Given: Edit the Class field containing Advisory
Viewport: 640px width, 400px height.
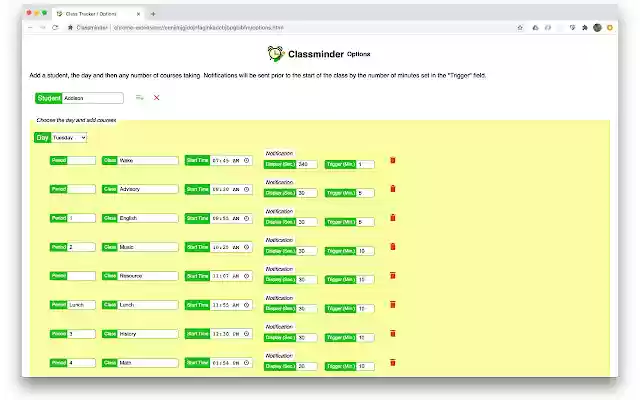Looking at the screenshot, I should (x=148, y=189).
